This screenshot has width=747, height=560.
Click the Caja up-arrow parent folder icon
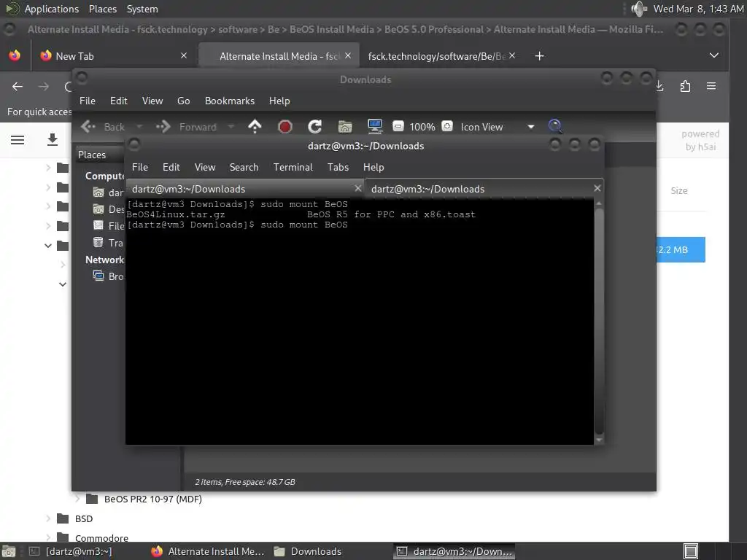click(255, 126)
